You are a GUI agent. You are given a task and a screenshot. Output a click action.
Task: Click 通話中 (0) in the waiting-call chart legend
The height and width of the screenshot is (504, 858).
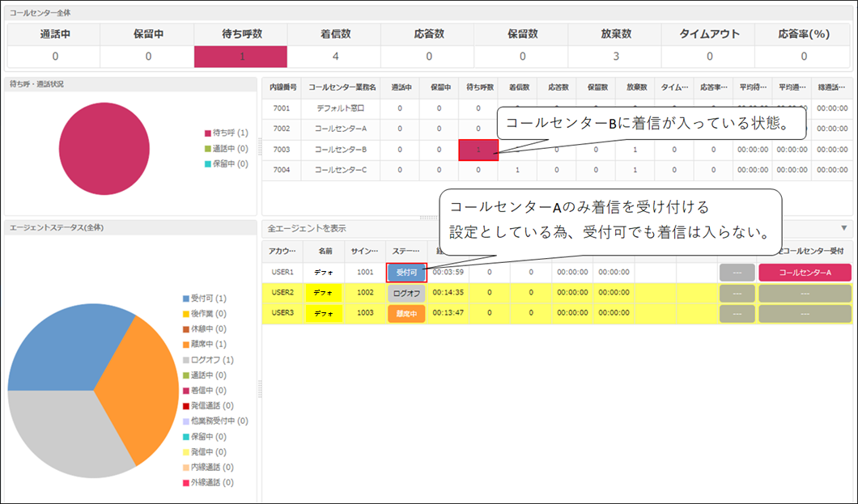(227, 148)
